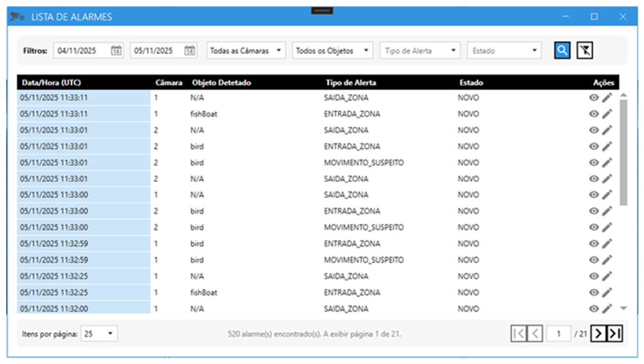Screen dimensions: 644x364
Task: Edit the 11:32:00 SAIDA_ZONA alarm via pencil
Action: click(x=607, y=309)
